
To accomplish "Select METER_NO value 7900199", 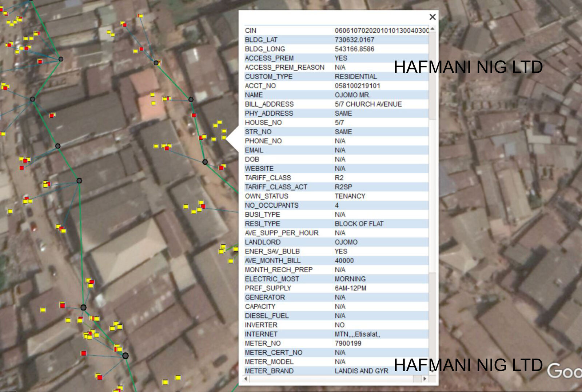I will [348, 343].
